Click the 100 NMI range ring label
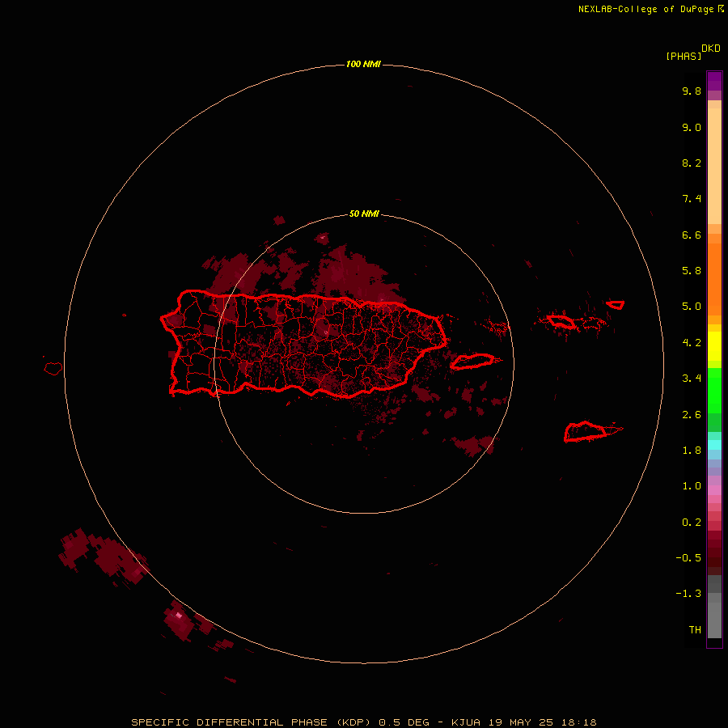 pyautogui.click(x=363, y=64)
